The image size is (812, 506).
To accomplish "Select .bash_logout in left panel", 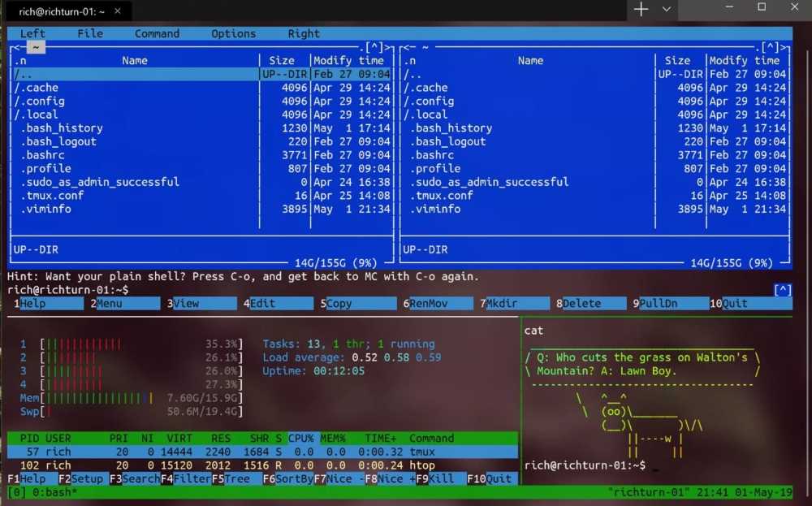I will 202,141.
